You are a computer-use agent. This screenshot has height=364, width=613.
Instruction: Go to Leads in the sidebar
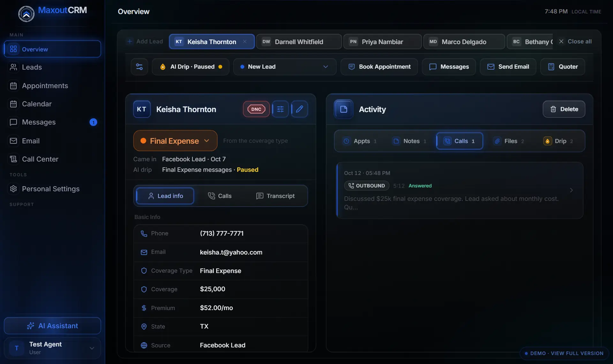click(52, 67)
